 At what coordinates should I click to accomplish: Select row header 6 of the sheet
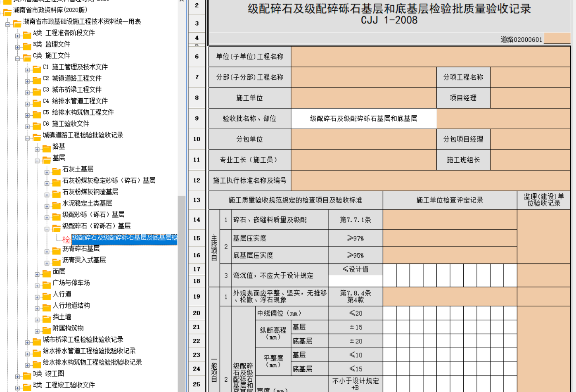(197, 57)
